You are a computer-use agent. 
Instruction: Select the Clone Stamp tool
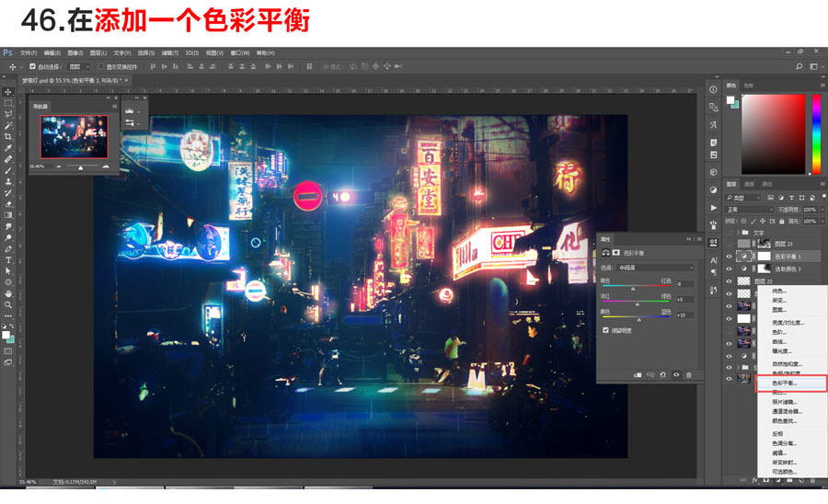coord(8,181)
